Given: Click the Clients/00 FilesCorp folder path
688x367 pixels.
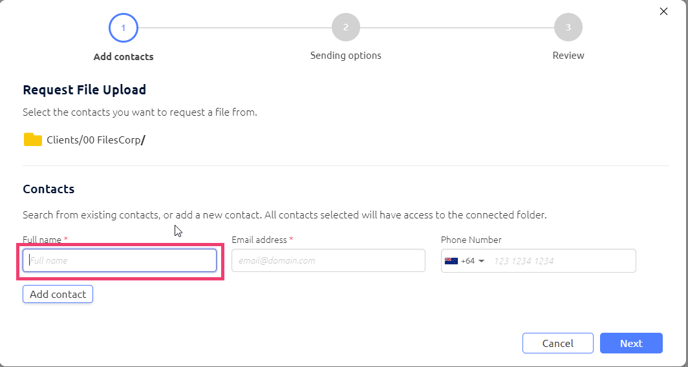Looking at the screenshot, I should tap(96, 140).
